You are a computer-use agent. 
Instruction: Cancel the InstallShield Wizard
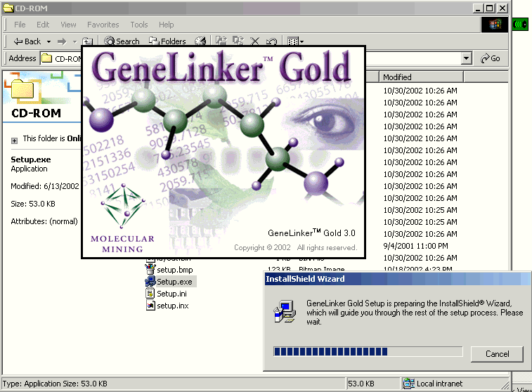497,354
